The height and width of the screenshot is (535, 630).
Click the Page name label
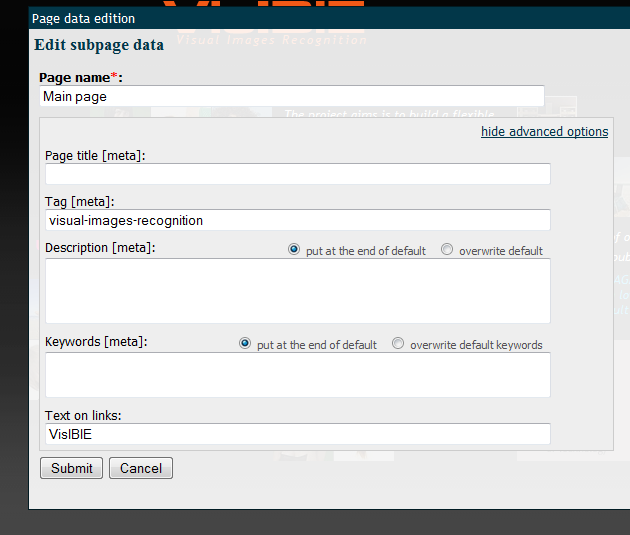(81, 77)
